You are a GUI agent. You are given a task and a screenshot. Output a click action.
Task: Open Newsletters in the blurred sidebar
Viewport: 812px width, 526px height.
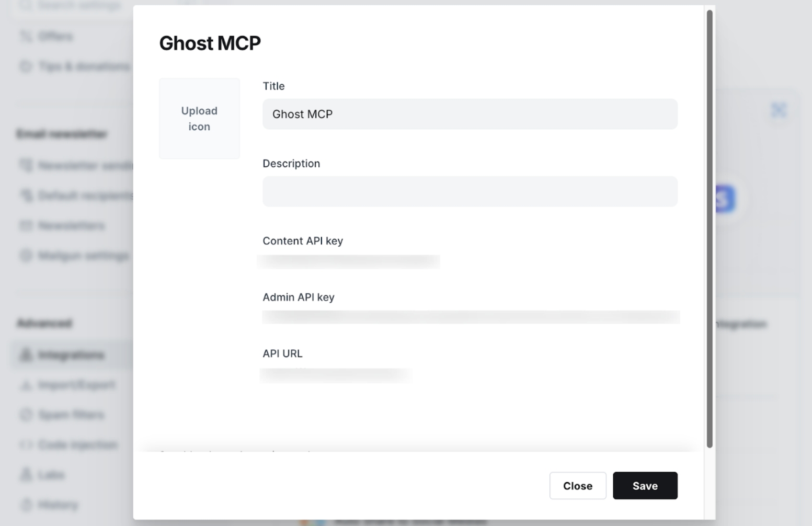[71, 225]
